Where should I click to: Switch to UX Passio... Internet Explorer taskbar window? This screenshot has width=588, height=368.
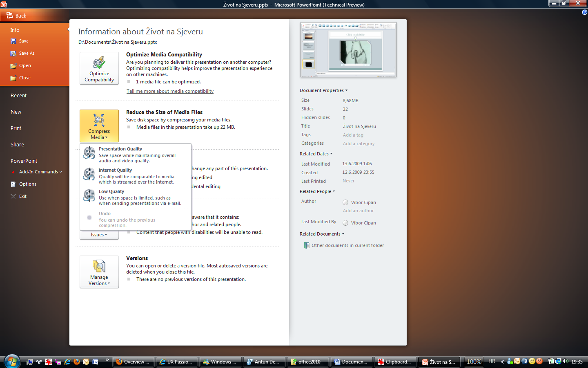[x=177, y=362]
